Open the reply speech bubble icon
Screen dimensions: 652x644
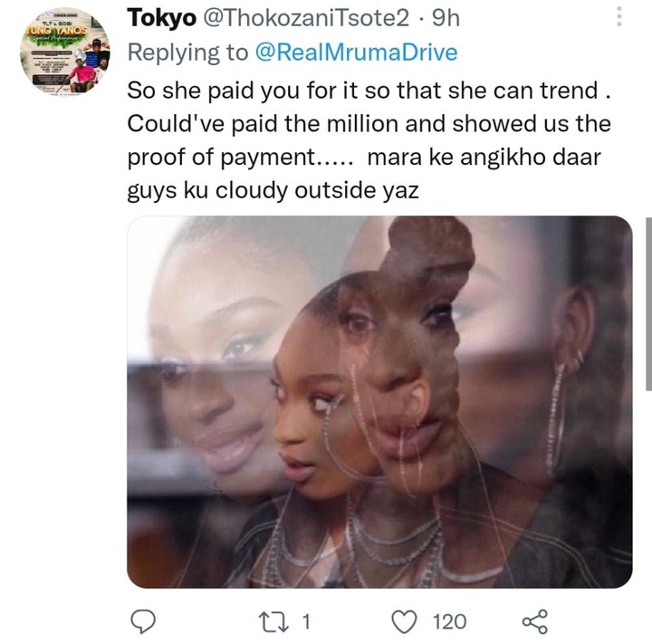[x=143, y=621]
